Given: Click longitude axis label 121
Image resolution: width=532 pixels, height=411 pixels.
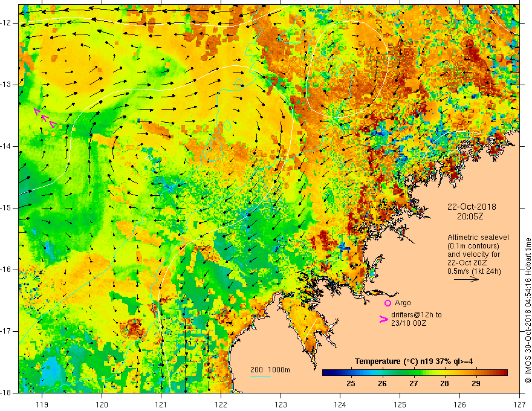Looking at the screenshot, I should (161, 404).
